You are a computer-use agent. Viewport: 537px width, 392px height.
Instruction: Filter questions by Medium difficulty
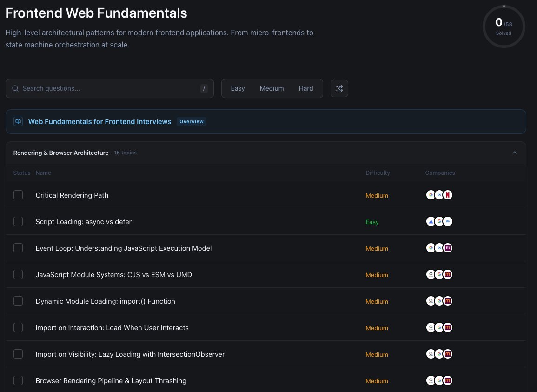coord(272,88)
